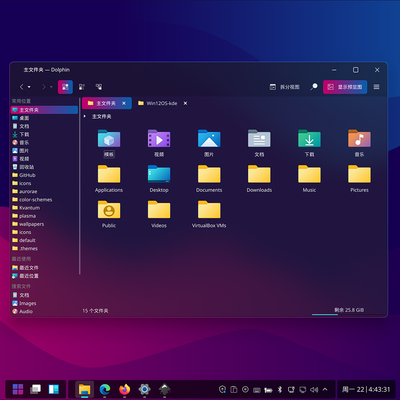Select the Videos folder

(159, 210)
